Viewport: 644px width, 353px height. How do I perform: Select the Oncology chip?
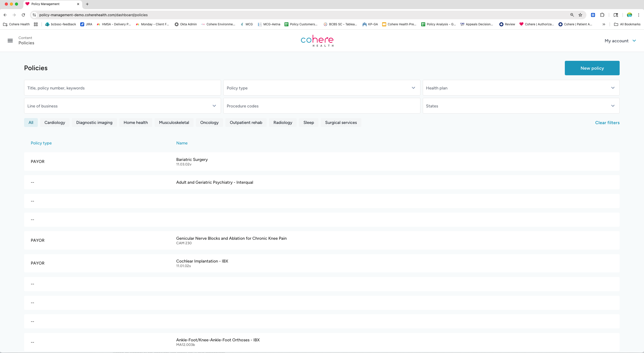[209, 123]
